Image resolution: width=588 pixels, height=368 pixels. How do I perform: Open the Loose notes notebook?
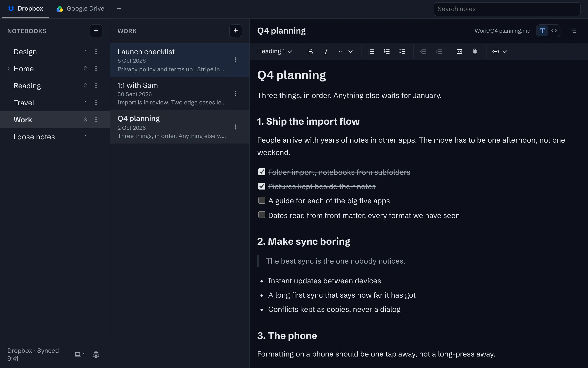(55, 137)
